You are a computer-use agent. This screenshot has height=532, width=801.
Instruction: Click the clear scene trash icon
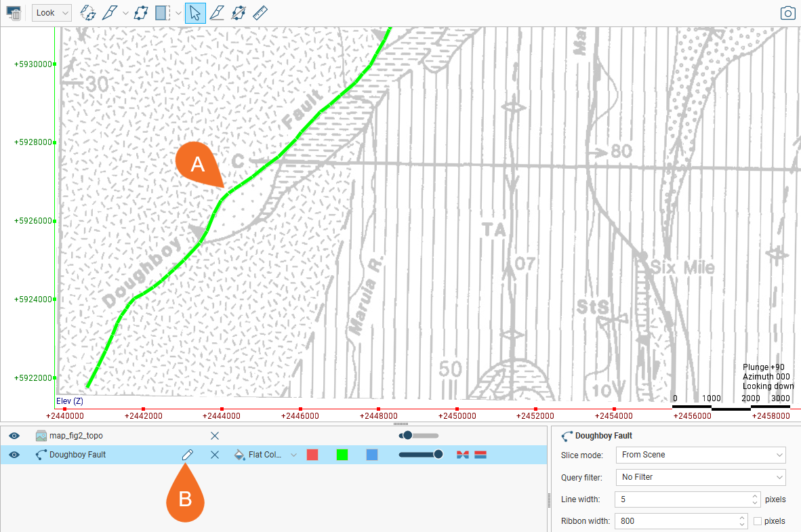(x=14, y=13)
